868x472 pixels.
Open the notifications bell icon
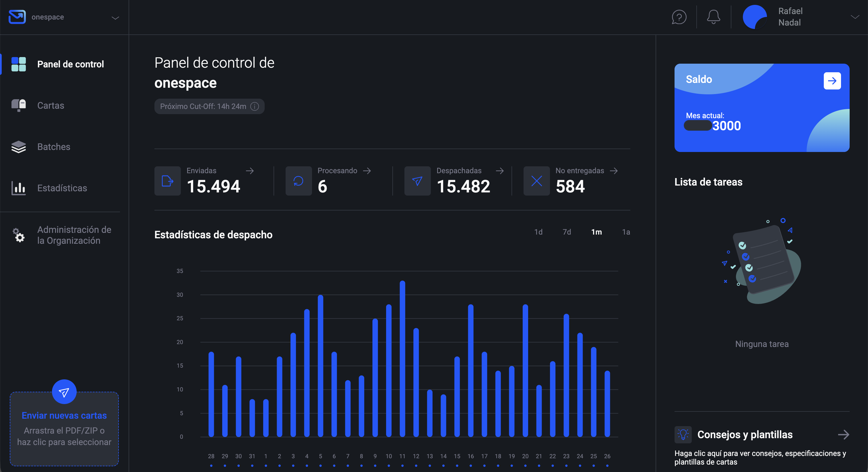pos(713,17)
